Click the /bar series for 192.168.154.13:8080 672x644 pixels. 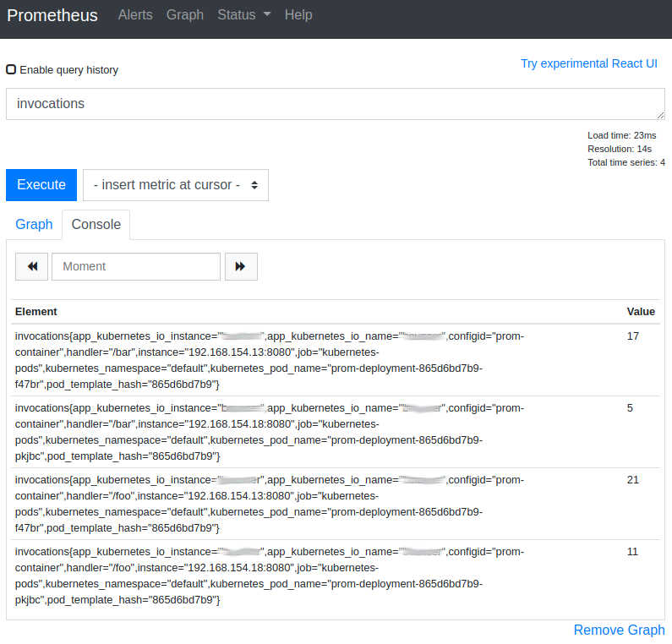pyautogui.click(x=270, y=360)
